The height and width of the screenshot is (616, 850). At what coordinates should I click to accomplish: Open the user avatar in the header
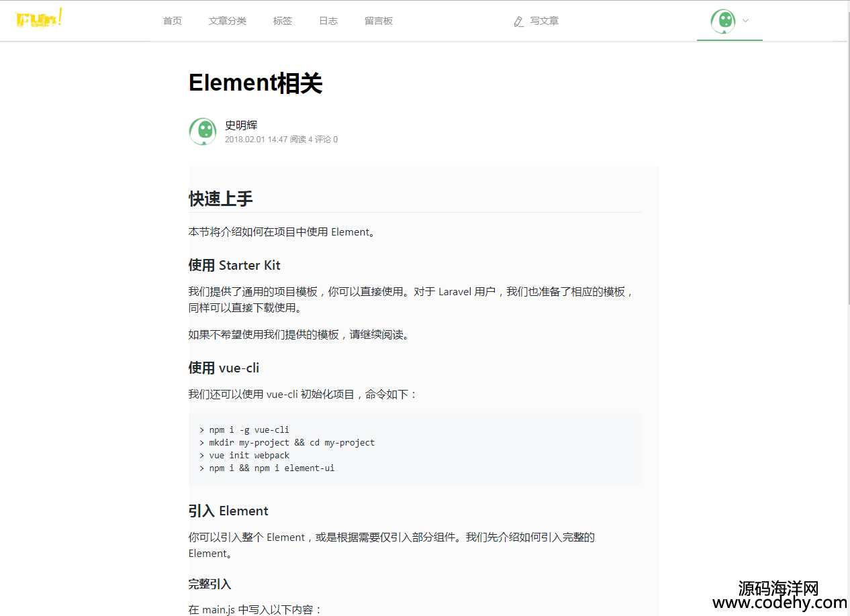pos(723,21)
